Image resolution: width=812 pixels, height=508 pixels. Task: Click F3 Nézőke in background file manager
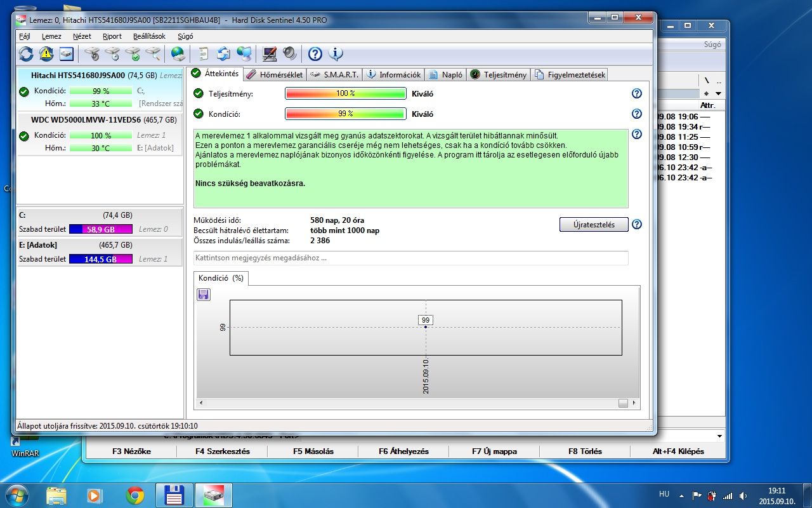pos(131,451)
